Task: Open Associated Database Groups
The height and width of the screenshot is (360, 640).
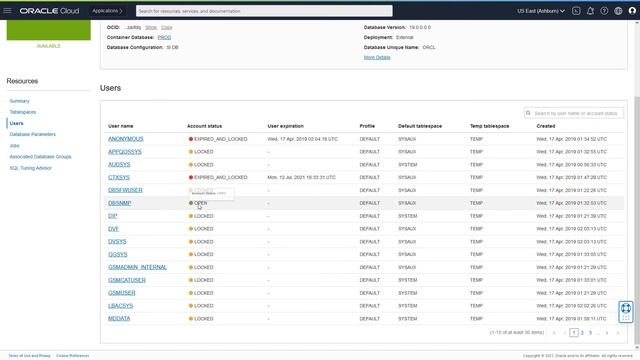Action: [40, 157]
